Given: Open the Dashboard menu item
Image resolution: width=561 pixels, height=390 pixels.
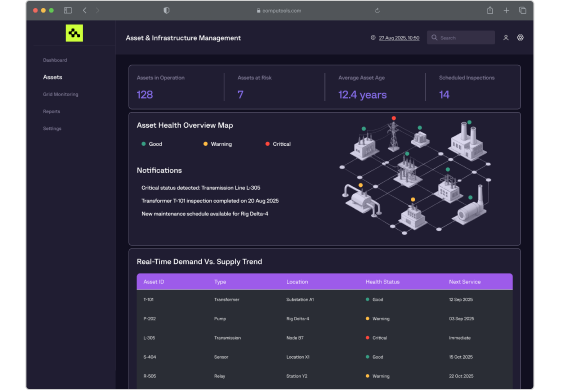Looking at the screenshot, I should click(x=55, y=60).
